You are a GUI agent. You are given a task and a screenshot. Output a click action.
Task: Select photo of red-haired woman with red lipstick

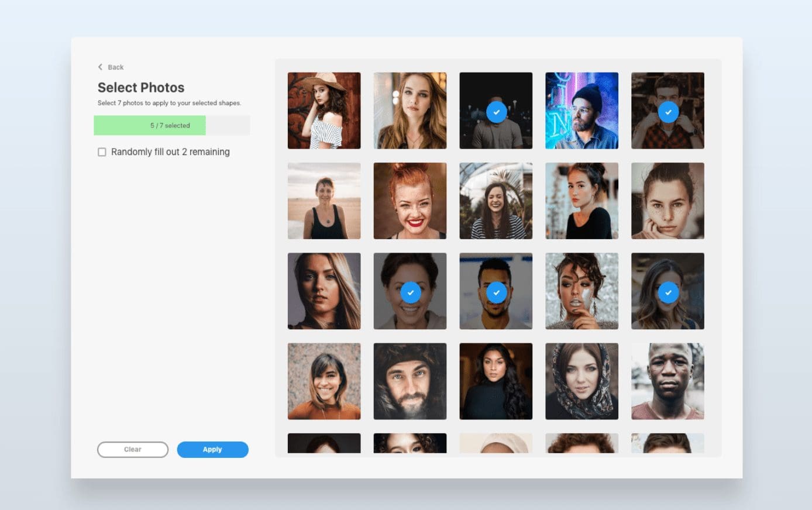[410, 201]
